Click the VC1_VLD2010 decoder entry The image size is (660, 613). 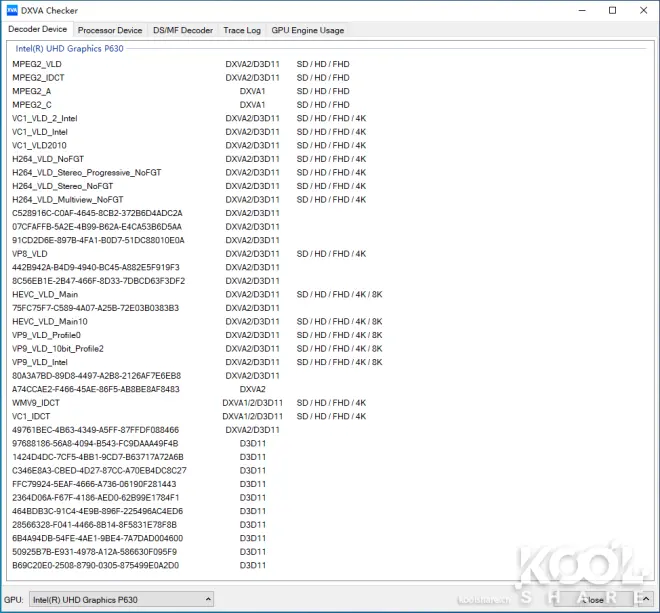[x=40, y=145]
